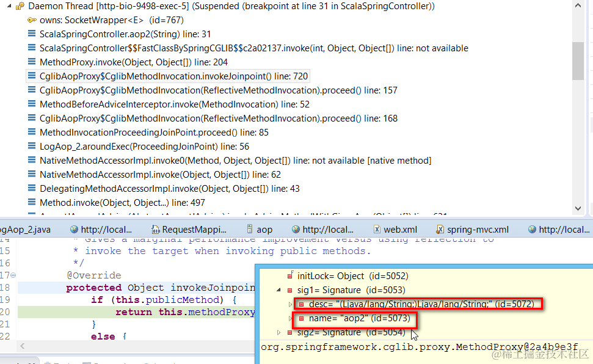
Task: Open the http://local... tab next to aop
Action: [322, 229]
